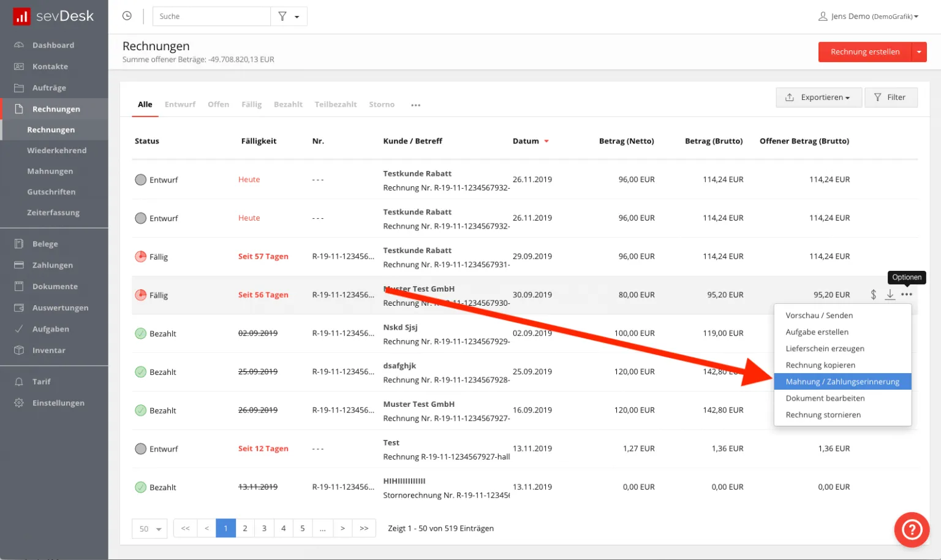Expand the Exportieren dropdown
Viewport: 941px width, 560px height.
818,97
